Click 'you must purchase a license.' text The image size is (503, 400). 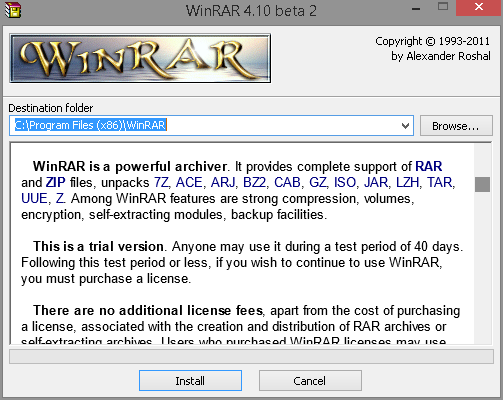[106, 279]
